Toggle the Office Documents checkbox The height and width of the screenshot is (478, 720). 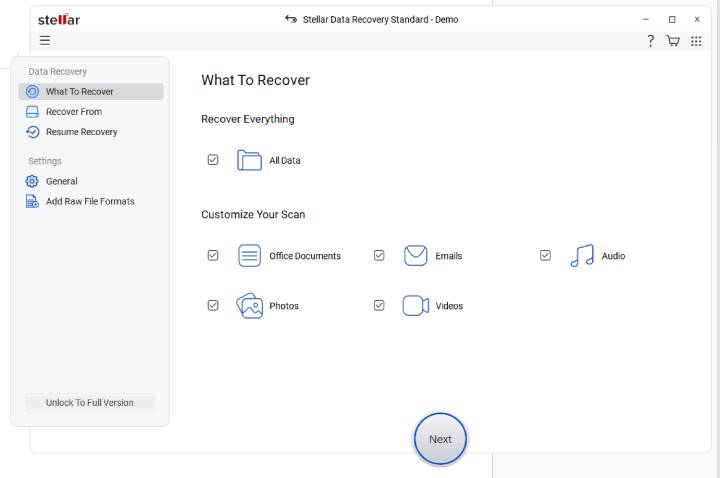point(213,255)
